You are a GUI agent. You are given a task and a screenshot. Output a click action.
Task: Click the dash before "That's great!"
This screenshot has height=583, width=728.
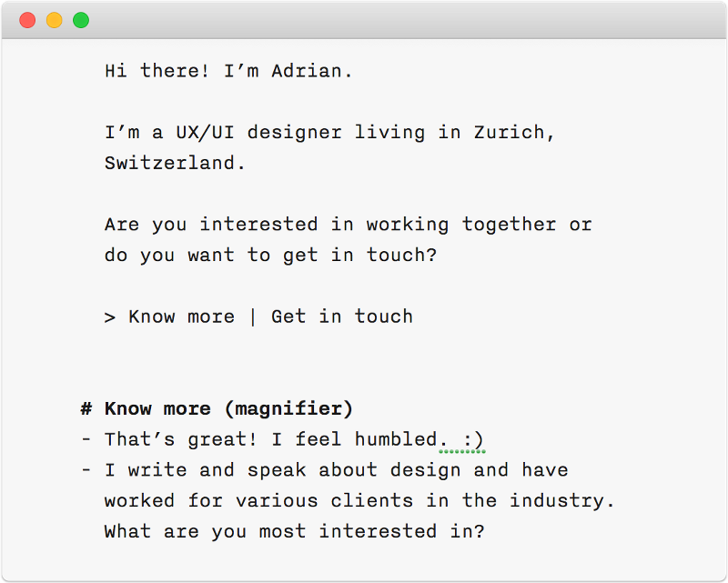tap(86, 439)
